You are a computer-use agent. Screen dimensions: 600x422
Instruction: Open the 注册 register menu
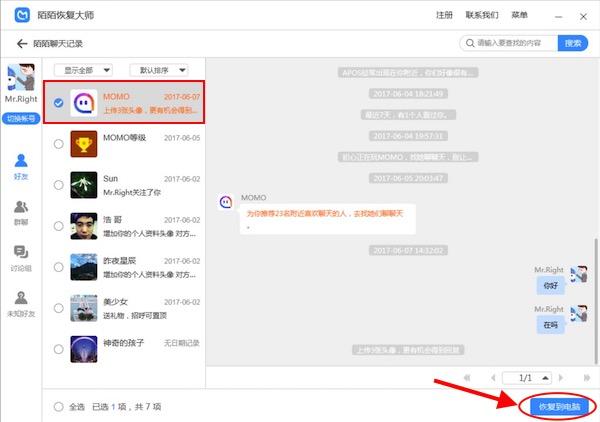tap(444, 15)
